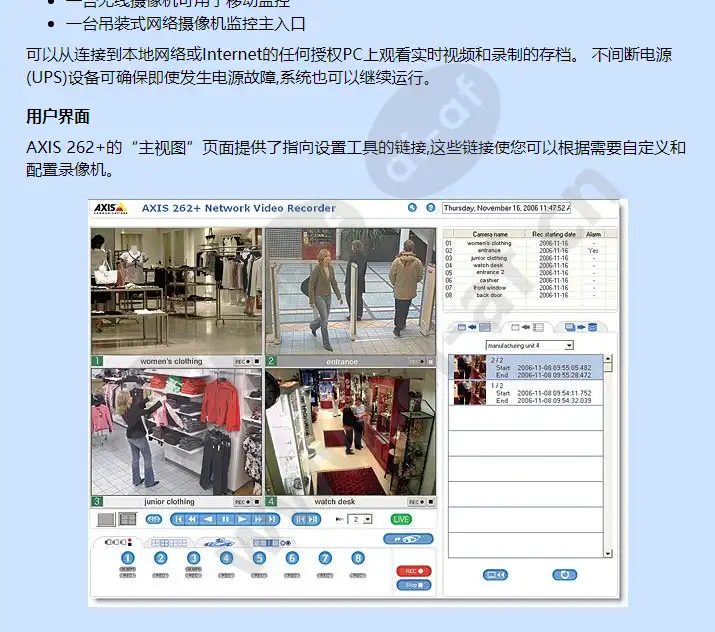Select the entrance camera video tile
715x632 pixels.
click(x=350, y=292)
